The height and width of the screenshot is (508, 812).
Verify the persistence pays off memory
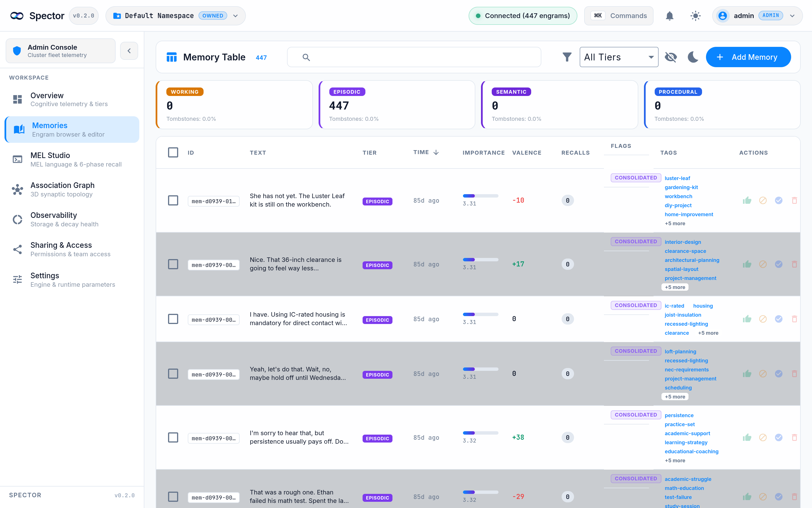[778, 438]
